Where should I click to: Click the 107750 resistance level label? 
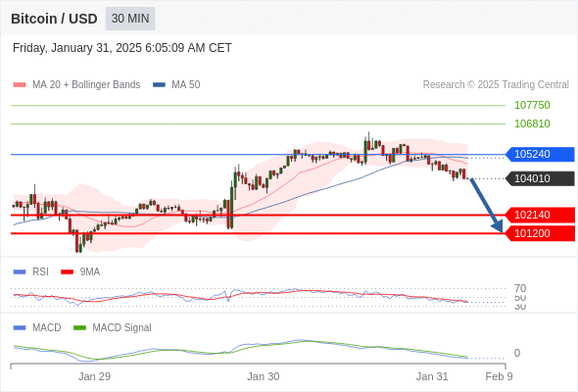click(532, 105)
